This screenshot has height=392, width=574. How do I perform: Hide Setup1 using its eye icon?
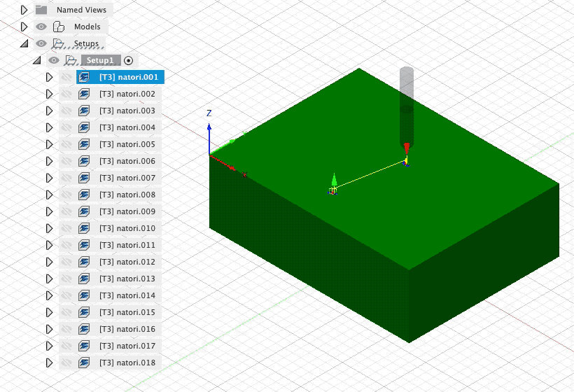tap(54, 60)
